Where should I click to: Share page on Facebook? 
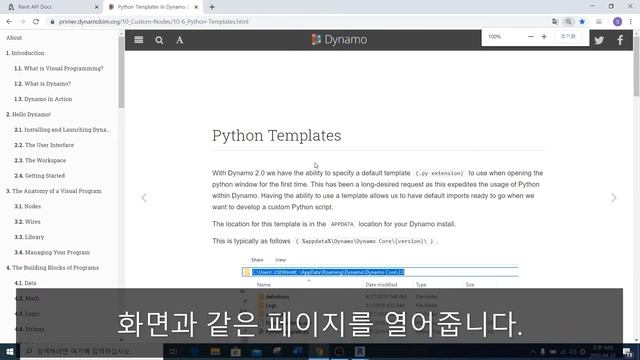pos(620,40)
